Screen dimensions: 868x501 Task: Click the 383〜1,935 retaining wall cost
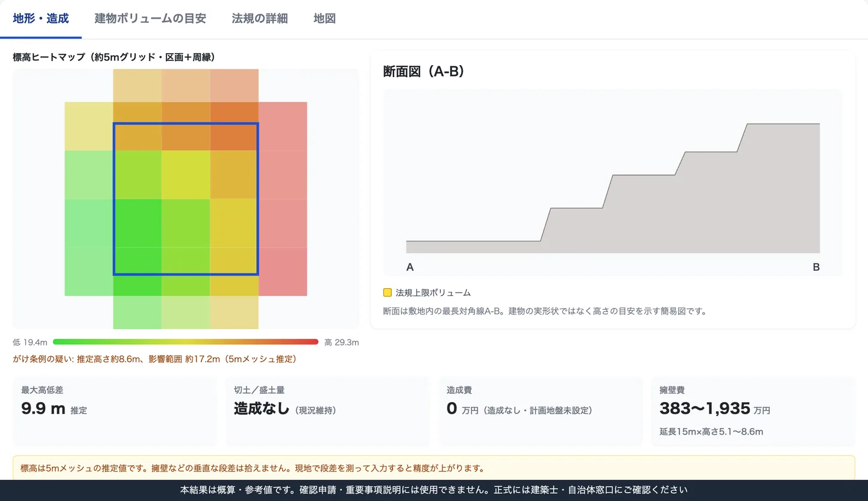pos(705,409)
